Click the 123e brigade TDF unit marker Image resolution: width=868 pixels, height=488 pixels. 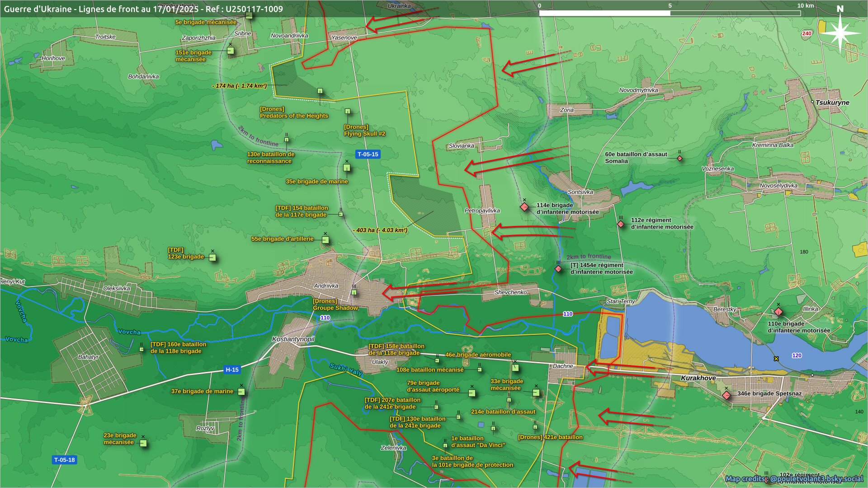[x=212, y=258]
